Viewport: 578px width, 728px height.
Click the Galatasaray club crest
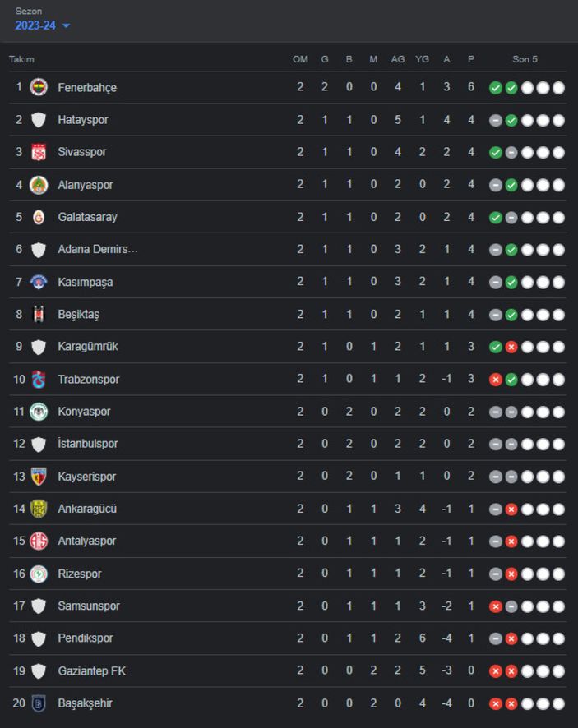tap(39, 217)
